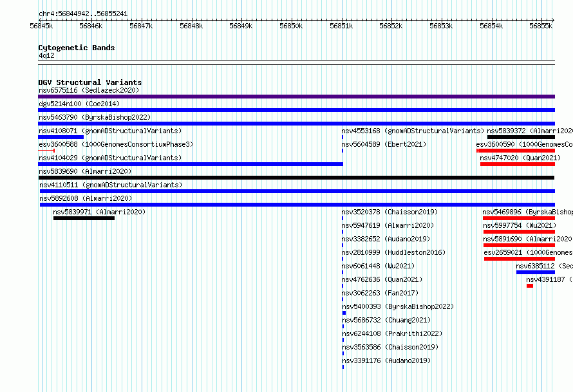
Task: Click the black bar under nsv5839971
Action: click(84, 218)
